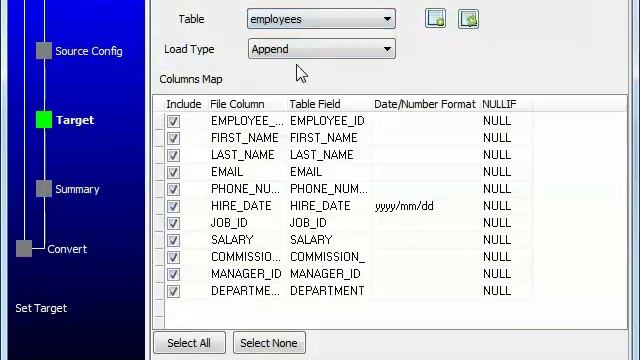Viewport: 640px width, 360px height.
Task: Uncheck Include for MANAGER_ID row
Action: [173, 274]
